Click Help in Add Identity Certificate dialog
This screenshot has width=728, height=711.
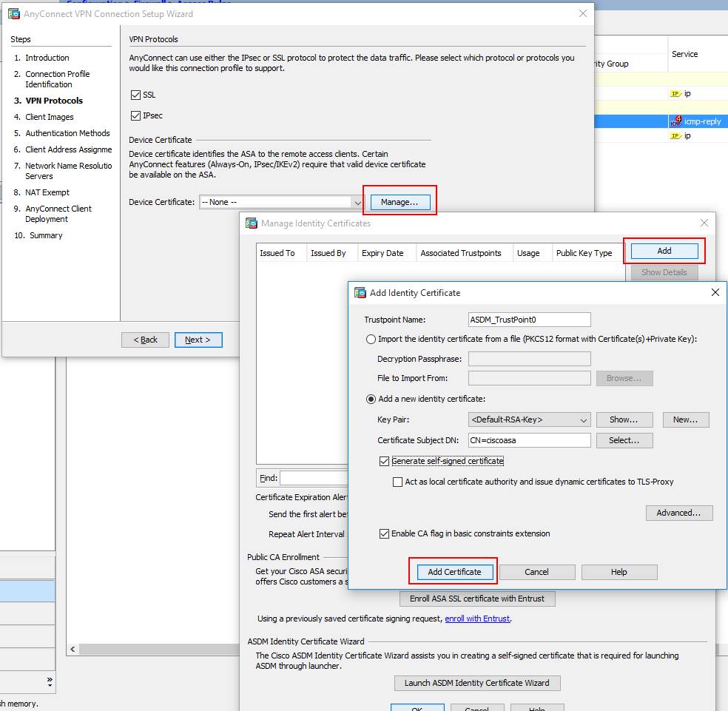(619, 572)
